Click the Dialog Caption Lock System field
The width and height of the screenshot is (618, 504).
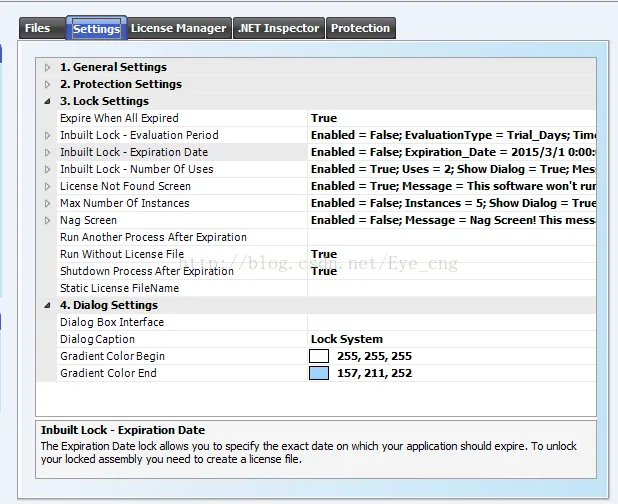pyautogui.click(x=452, y=339)
